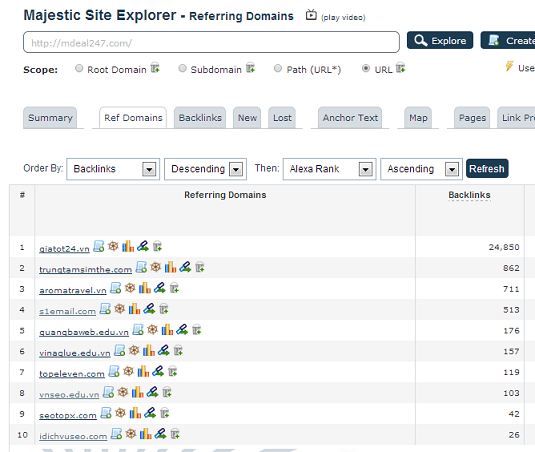535x452 pixels.
Task: Open the giatot24.vn domain link
Action: (x=64, y=248)
